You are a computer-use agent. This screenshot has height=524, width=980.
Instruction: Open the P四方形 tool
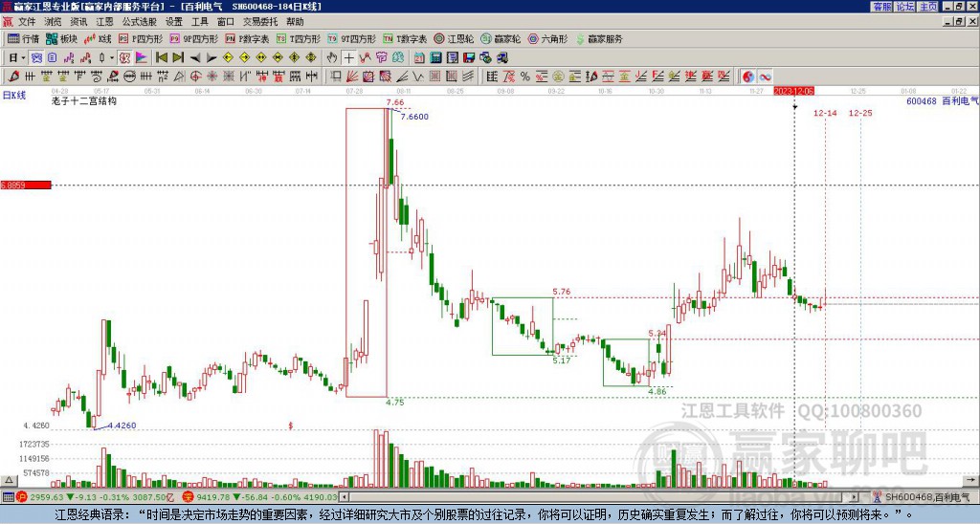pos(141,38)
